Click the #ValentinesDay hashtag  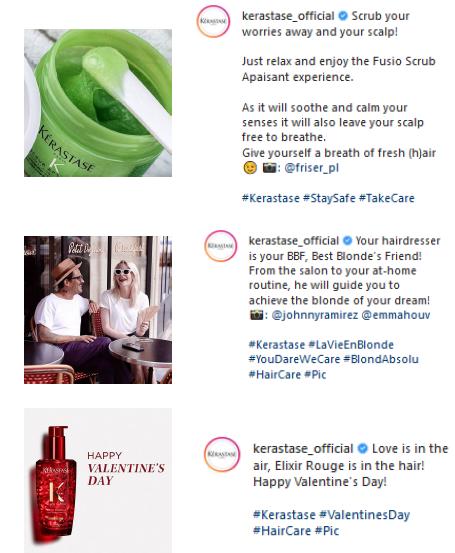point(364,515)
